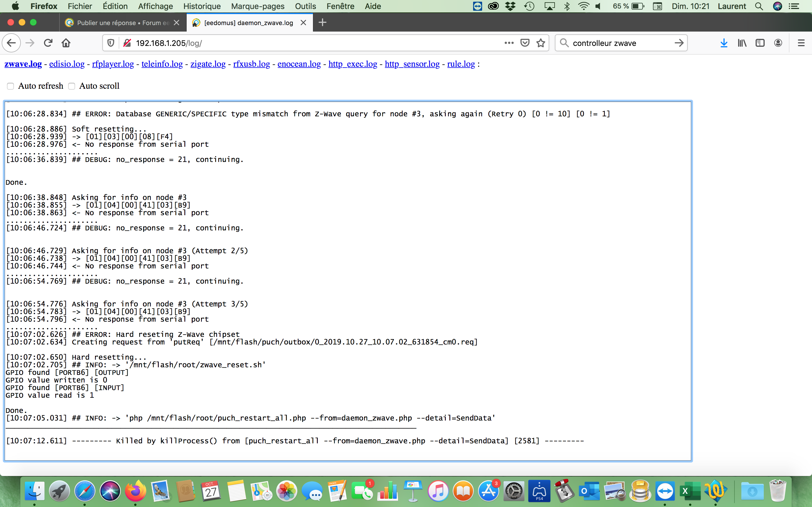Screen dimensions: 812x507
Task: Enable the Auto refresh checkbox
Action: pos(10,86)
